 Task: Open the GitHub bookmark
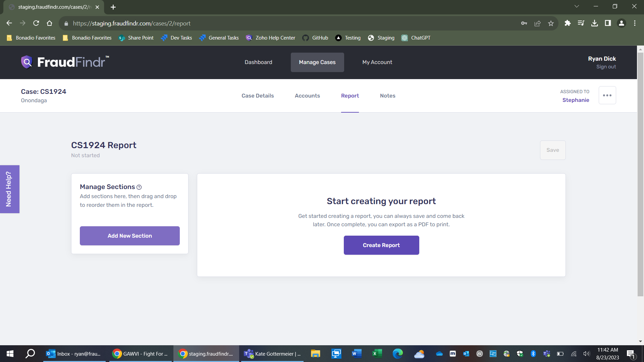tap(315, 38)
